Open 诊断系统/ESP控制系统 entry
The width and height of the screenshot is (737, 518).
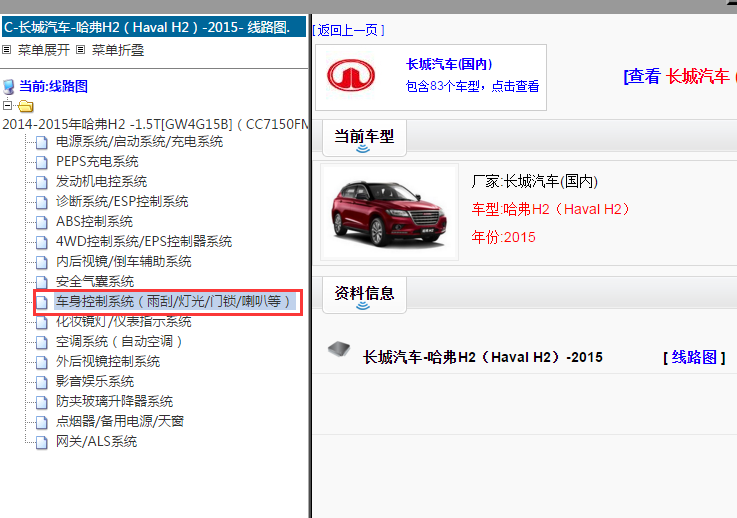click(122, 202)
